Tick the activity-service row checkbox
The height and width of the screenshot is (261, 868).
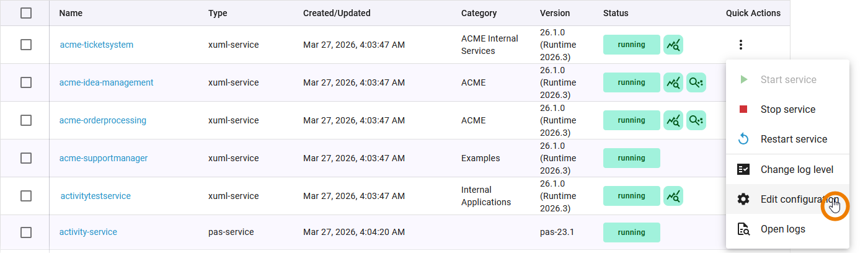click(26, 232)
